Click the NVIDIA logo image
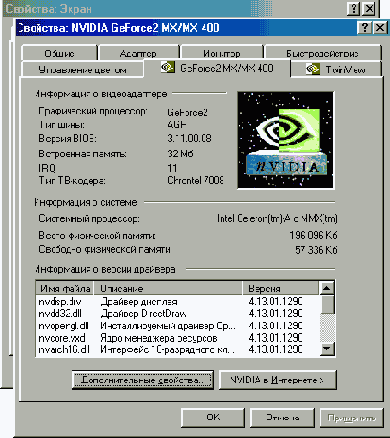This screenshot has width=390, height=438. tap(286, 140)
